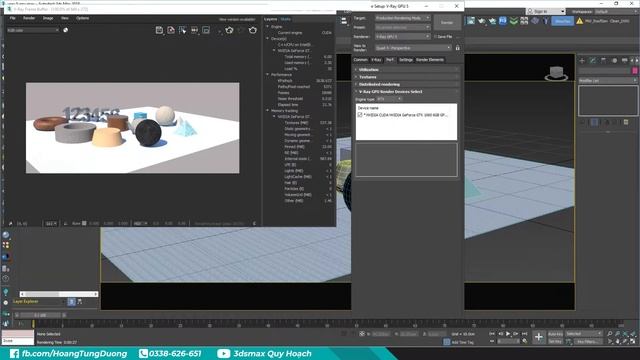Open Options menu in V-Ray Frame Buffer
The height and width of the screenshot is (360, 640).
pos(82,18)
